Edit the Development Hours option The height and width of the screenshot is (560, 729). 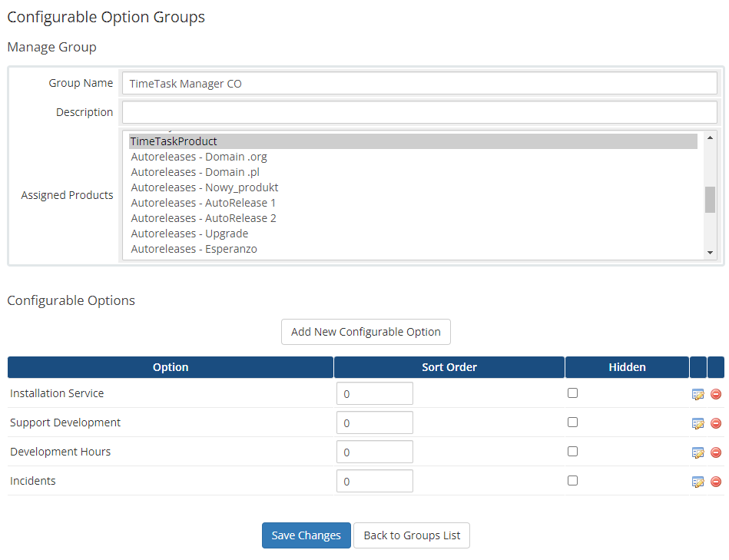pos(698,452)
